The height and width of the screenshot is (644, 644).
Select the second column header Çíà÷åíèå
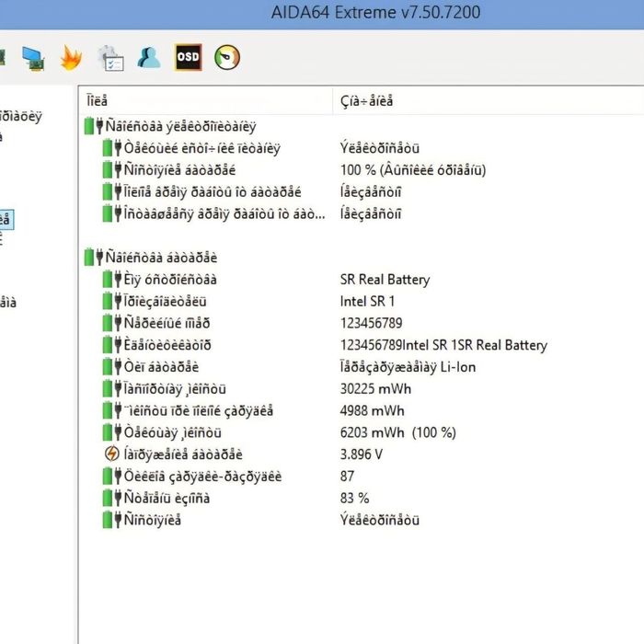click(x=488, y=100)
